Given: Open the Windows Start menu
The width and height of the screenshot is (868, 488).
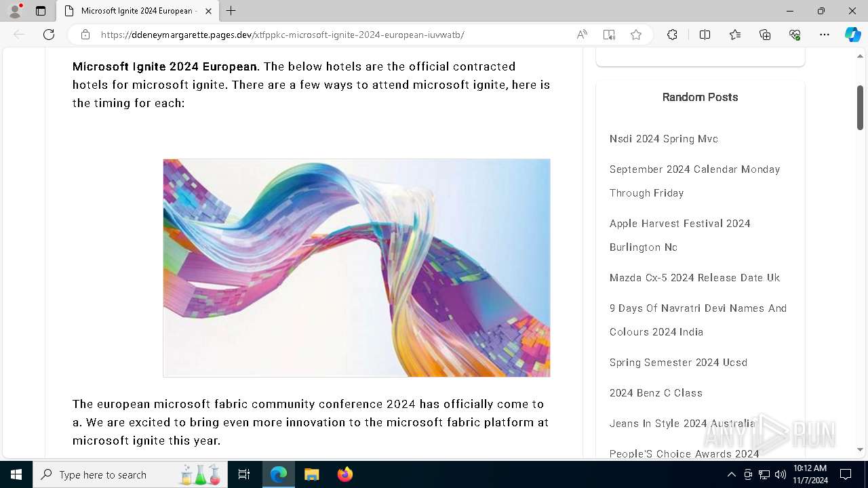Looking at the screenshot, I should pos(16,474).
